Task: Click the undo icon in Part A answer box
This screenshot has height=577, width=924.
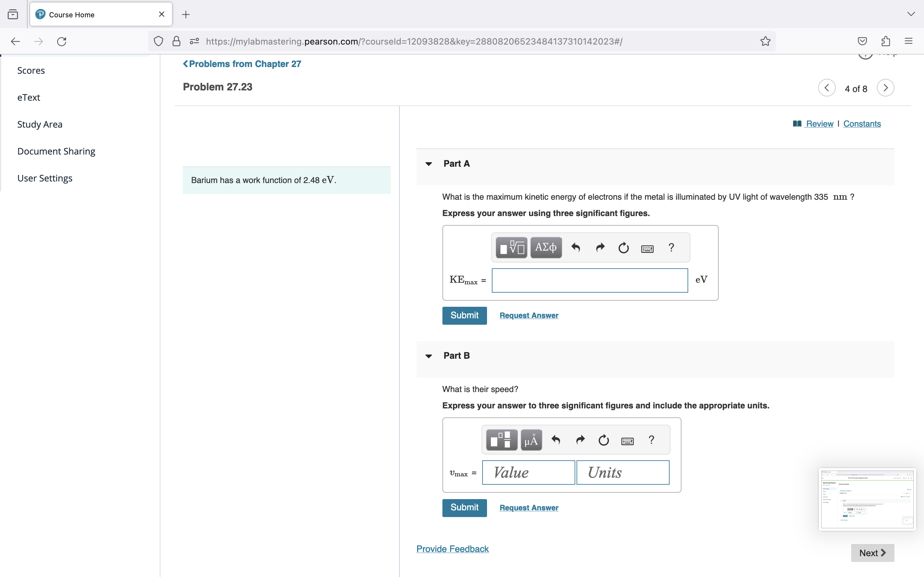Action: (575, 247)
